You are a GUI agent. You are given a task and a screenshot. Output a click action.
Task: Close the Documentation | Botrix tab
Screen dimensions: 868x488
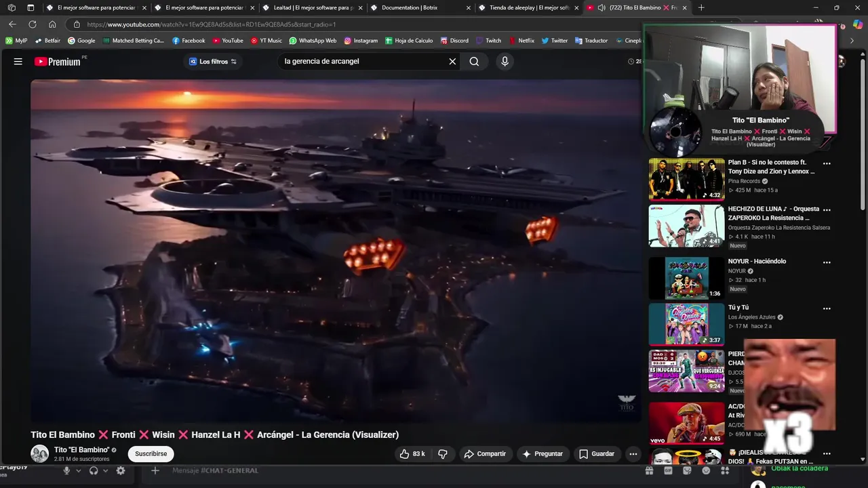469,7
